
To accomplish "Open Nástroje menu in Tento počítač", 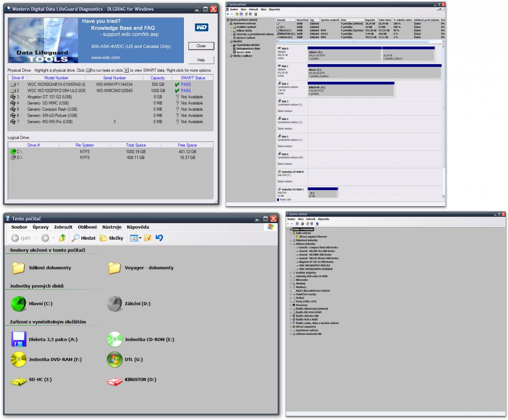I will 112,227.
